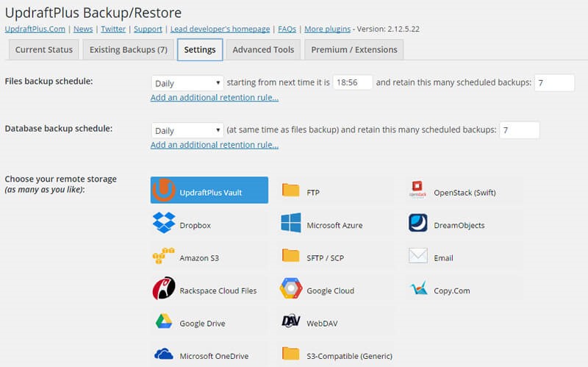Open the Existing Backups (7) tab
Viewport: 588px width, 367px height.
point(128,50)
